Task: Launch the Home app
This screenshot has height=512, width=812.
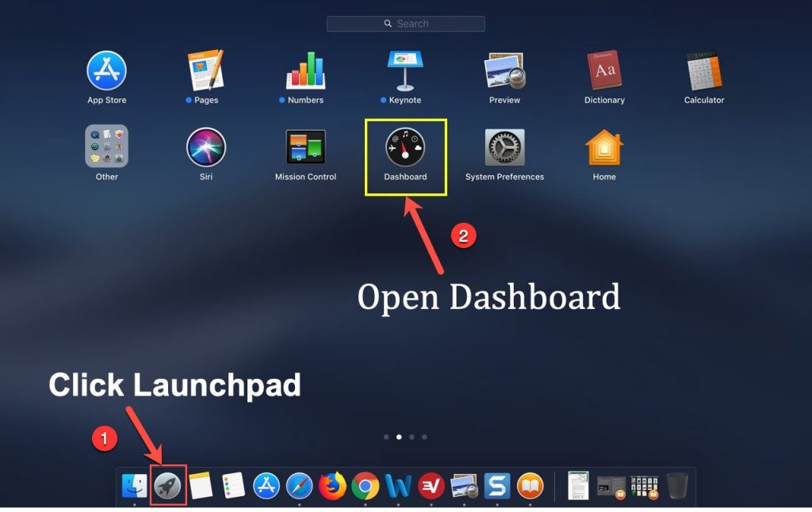Action: click(604, 147)
